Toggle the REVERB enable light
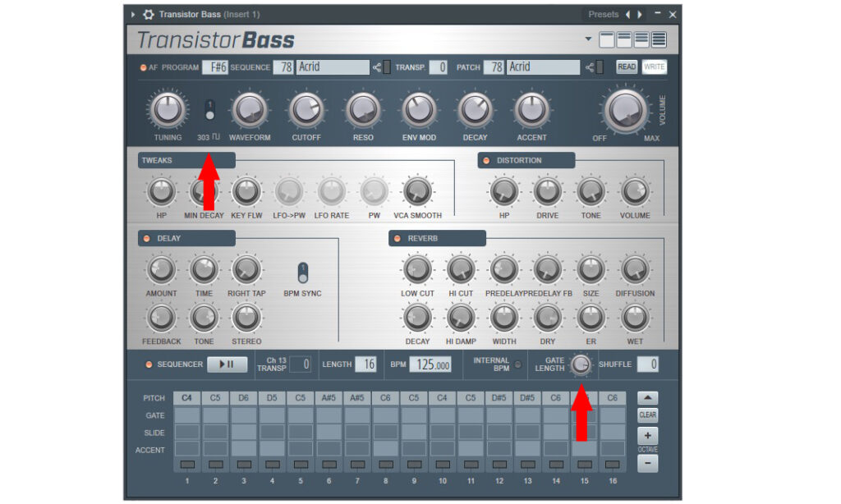This screenshot has height=504, width=841. [398, 239]
